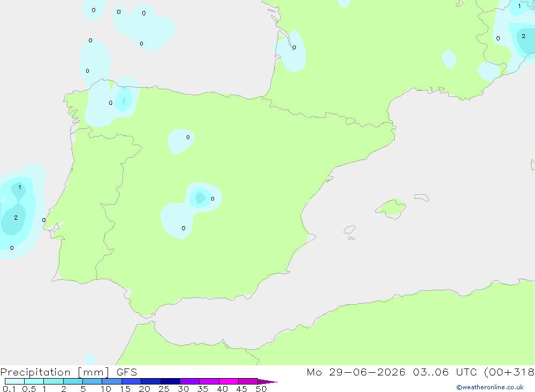Click the legend value '0.1'
The height and width of the screenshot is (392, 535).
pos(9,389)
